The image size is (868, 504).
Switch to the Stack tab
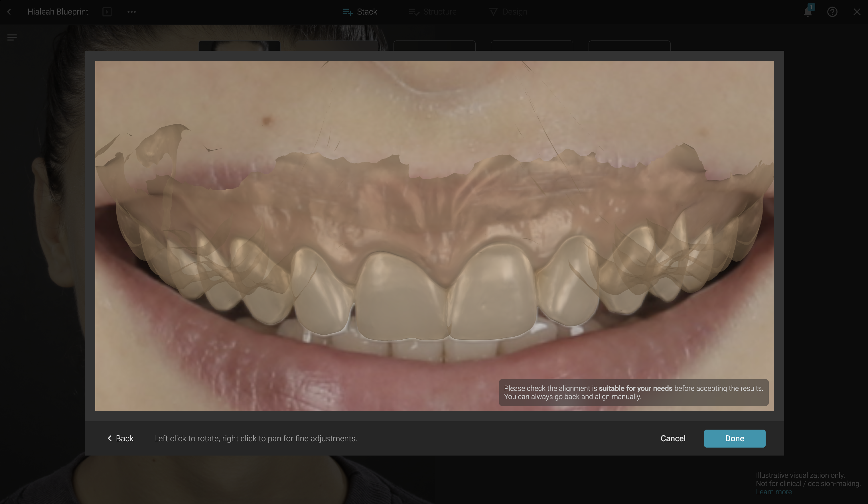[366, 12]
